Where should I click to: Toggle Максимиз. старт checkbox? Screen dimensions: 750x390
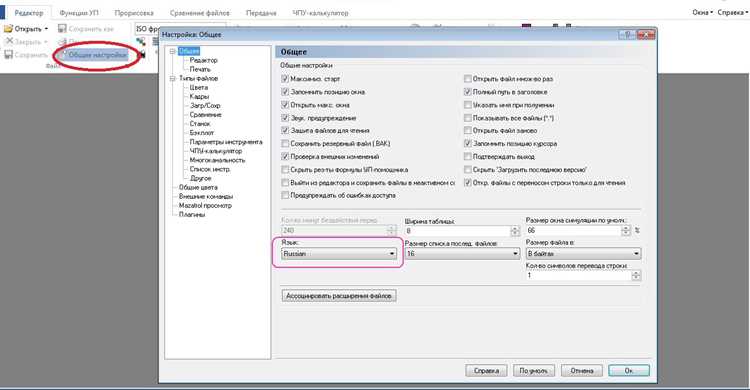[285, 79]
